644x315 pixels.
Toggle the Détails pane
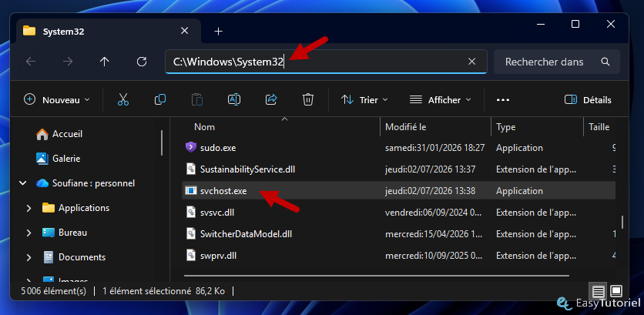(588, 100)
